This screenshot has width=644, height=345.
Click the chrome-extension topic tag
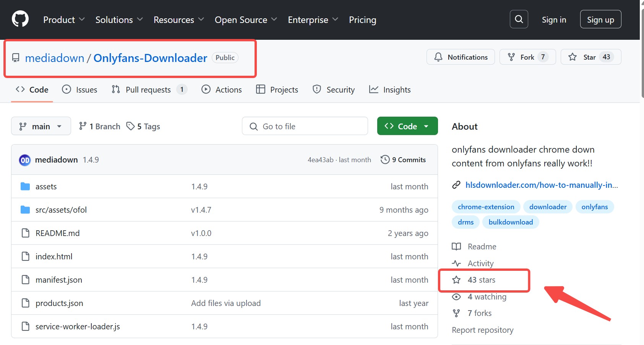click(486, 207)
